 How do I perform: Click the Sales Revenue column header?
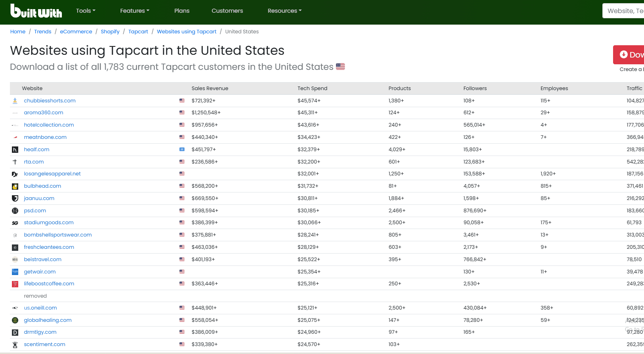(x=210, y=88)
